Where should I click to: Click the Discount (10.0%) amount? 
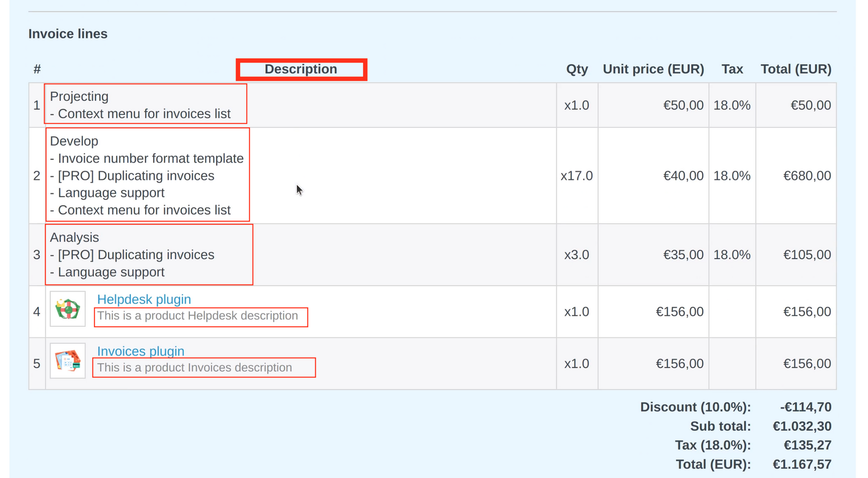click(806, 406)
